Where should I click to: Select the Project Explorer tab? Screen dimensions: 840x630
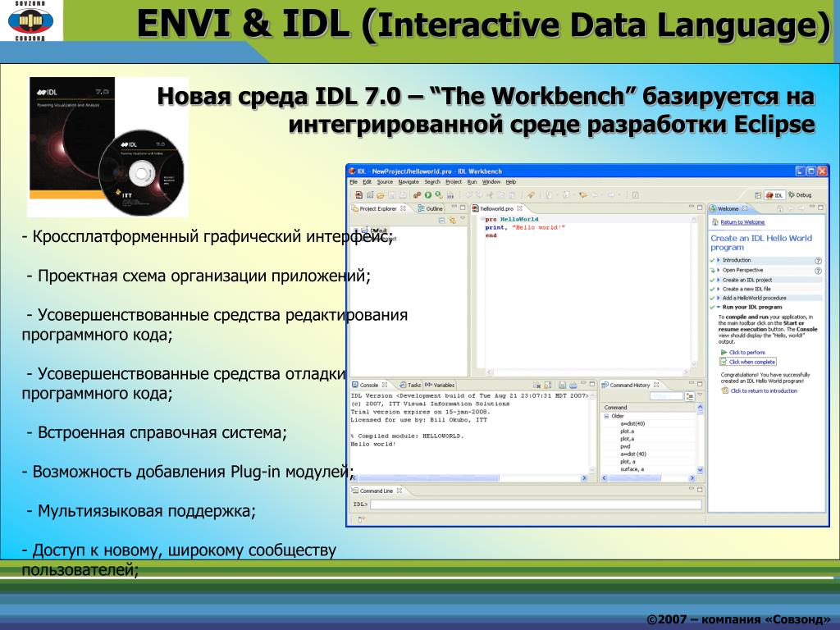[x=377, y=208]
